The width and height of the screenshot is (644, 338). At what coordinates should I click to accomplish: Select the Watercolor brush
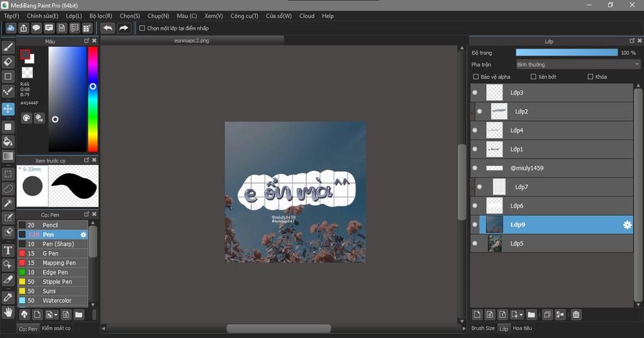(x=53, y=301)
